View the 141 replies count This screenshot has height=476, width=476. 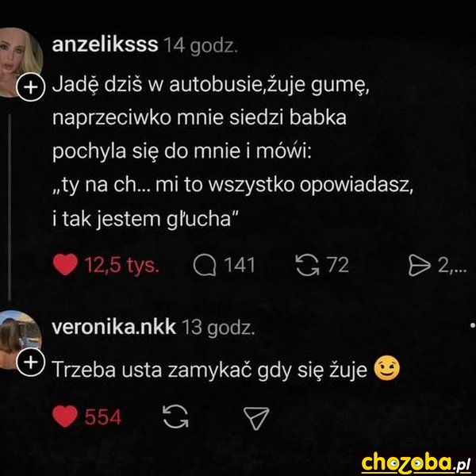(x=240, y=265)
